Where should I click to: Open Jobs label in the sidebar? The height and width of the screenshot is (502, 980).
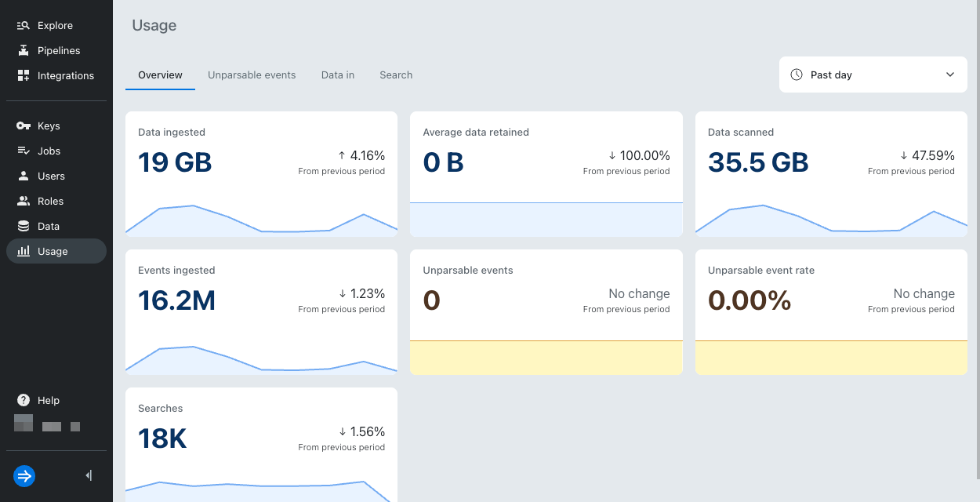tap(49, 151)
